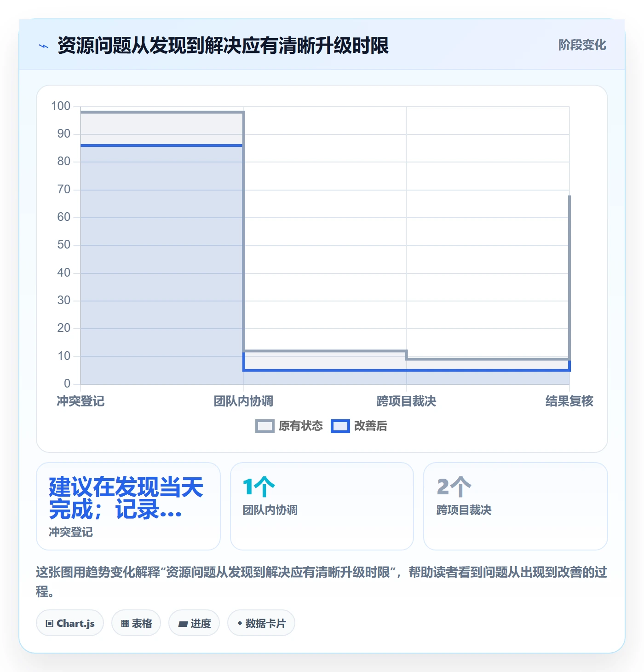Click the 结果复核 x-axis label
This screenshot has height=672, width=644.
569,401
